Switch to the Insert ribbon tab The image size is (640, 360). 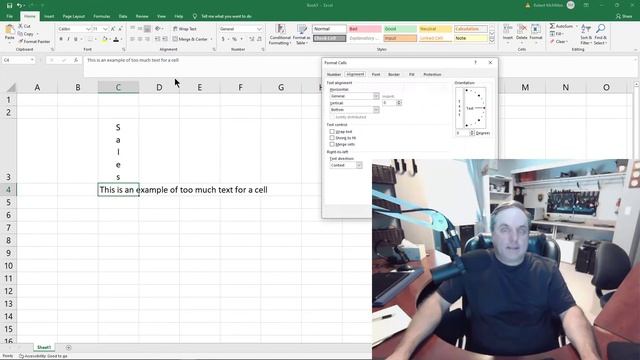tap(49, 16)
